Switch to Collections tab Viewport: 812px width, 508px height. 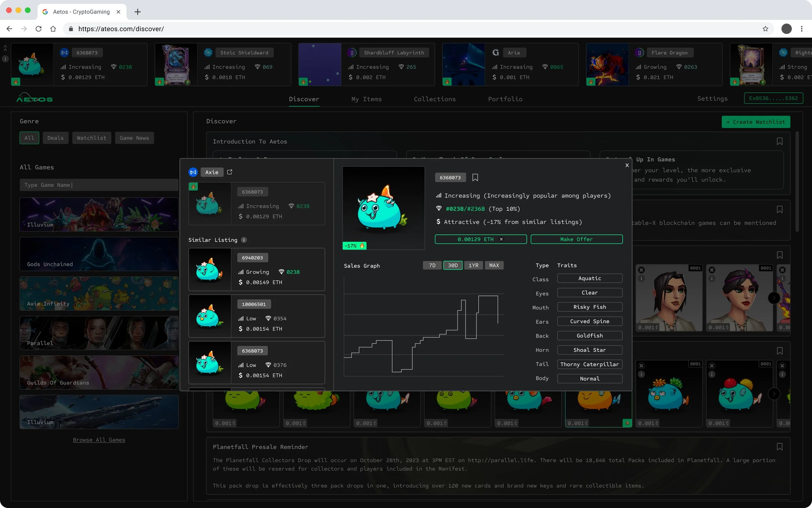(434, 99)
